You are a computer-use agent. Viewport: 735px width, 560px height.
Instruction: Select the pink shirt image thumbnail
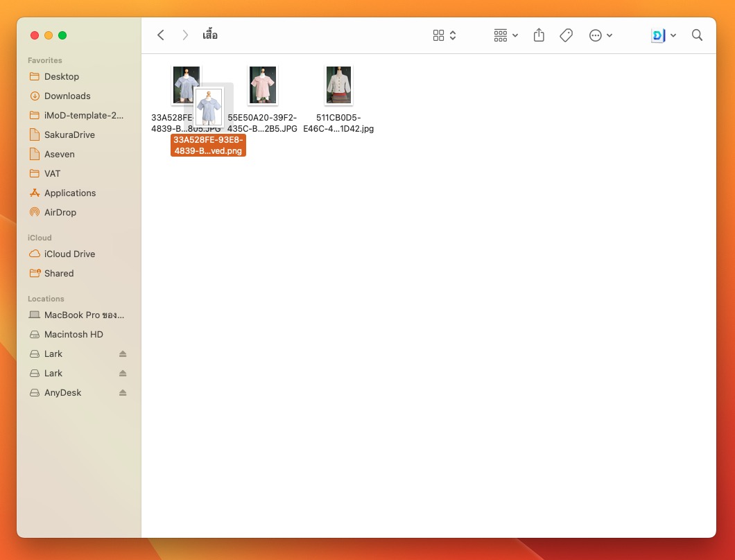(x=263, y=85)
